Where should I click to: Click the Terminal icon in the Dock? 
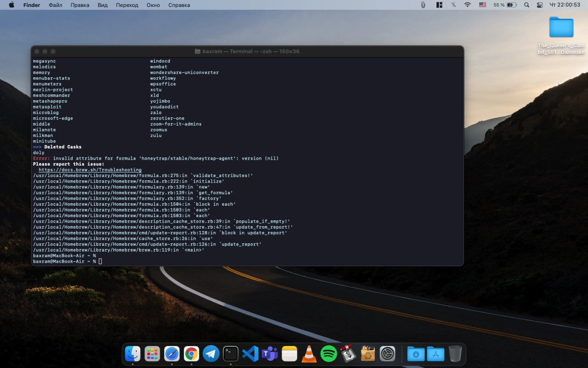tap(231, 354)
